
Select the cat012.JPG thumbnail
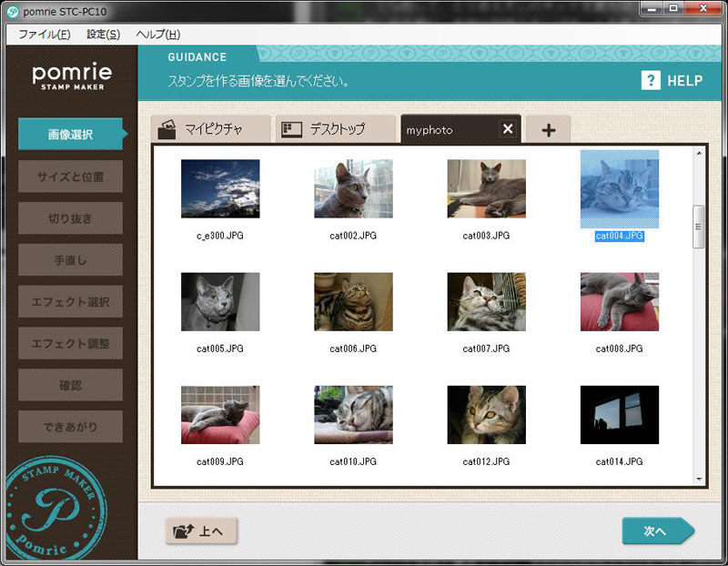(x=487, y=415)
